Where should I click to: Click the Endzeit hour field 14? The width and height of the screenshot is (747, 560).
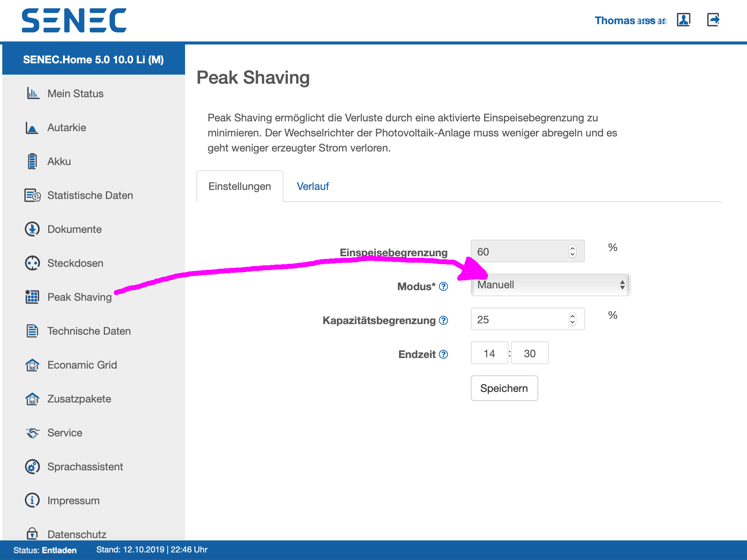tap(489, 353)
